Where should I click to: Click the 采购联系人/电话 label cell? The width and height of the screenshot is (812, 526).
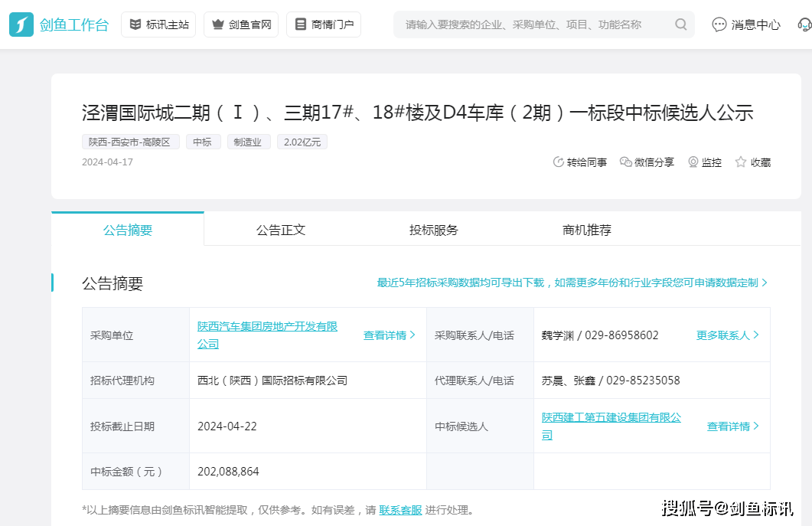tap(480, 335)
